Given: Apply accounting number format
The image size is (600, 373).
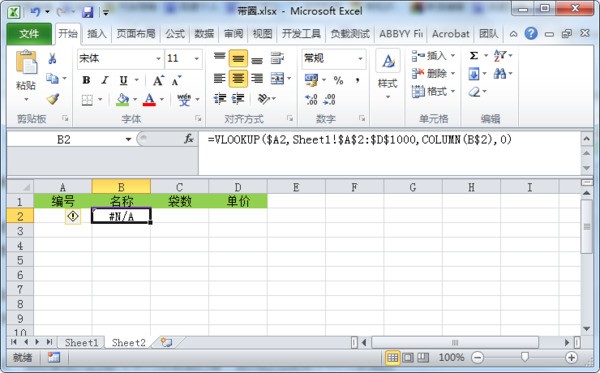Looking at the screenshot, I should [x=311, y=80].
